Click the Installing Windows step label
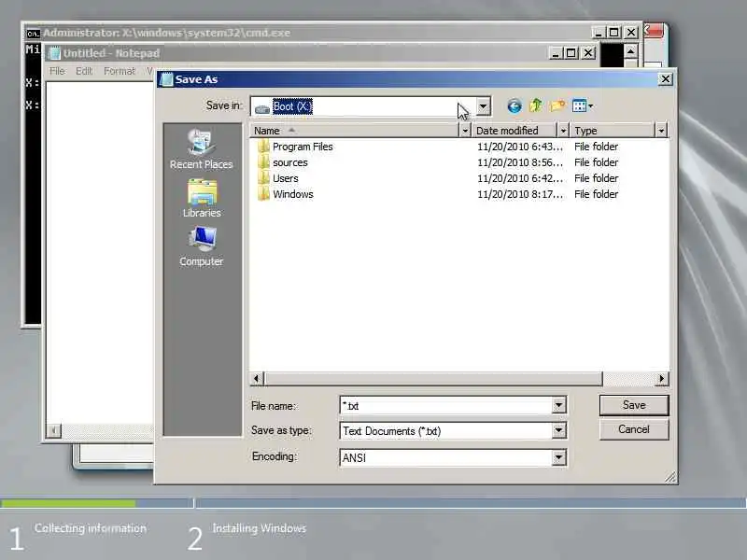This screenshot has height=560, width=747. tap(260, 528)
